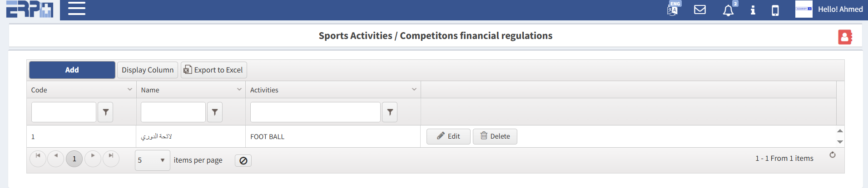Click the Activities filter text field
868x188 pixels.
coord(315,112)
